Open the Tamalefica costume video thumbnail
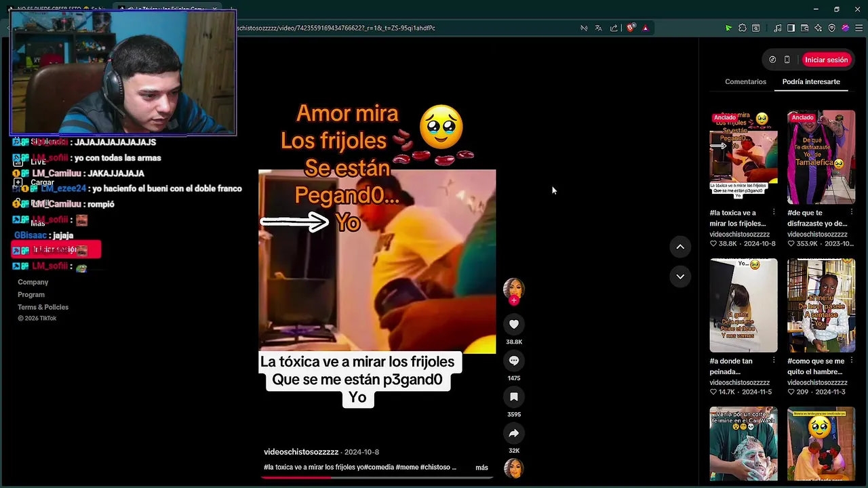Image resolution: width=868 pixels, height=488 pixels. point(821,157)
